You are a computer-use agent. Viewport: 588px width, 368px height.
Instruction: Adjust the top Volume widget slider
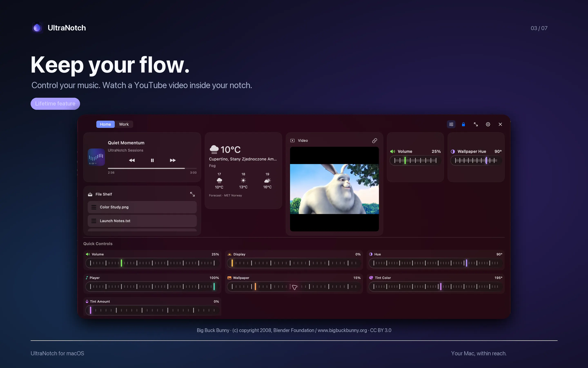(x=415, y=160)
